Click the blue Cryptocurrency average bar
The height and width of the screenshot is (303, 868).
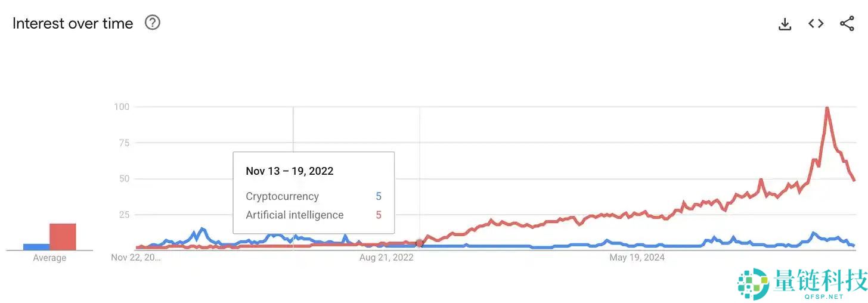(x=36, y=246)
